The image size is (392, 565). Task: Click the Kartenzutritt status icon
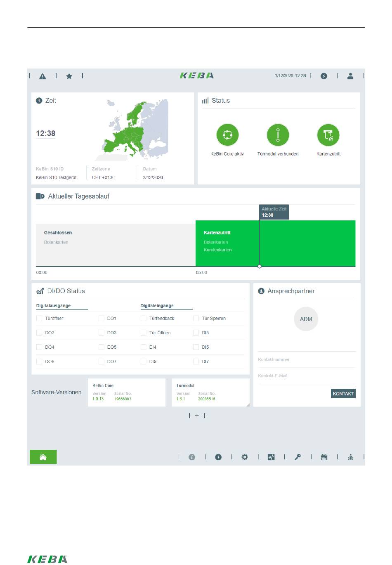pyautogui.click(x=328, y=135)
